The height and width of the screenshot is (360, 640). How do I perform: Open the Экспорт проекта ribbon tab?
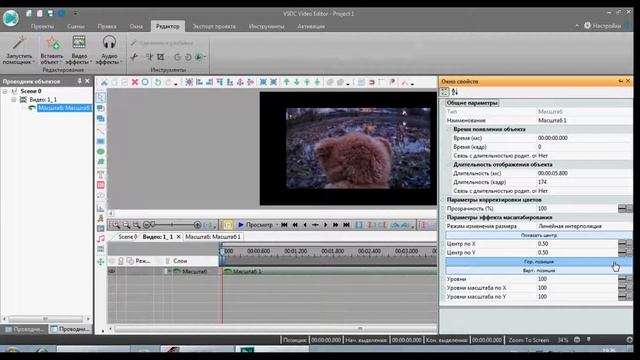coord(214,26)
